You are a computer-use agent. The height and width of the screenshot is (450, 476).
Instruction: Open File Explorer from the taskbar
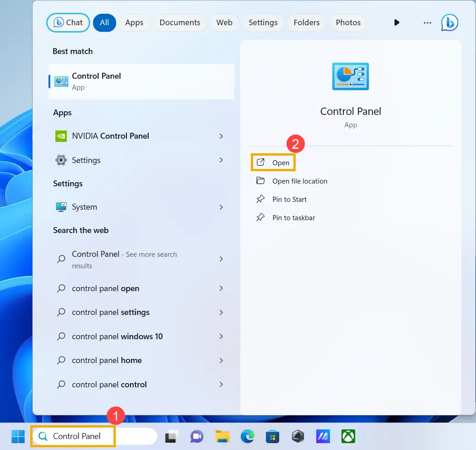222,437
